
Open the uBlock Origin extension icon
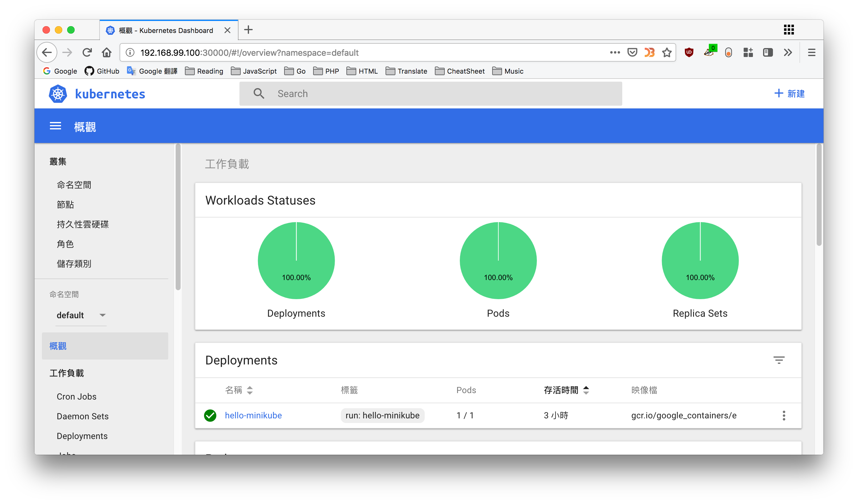(x=689, y=52)
